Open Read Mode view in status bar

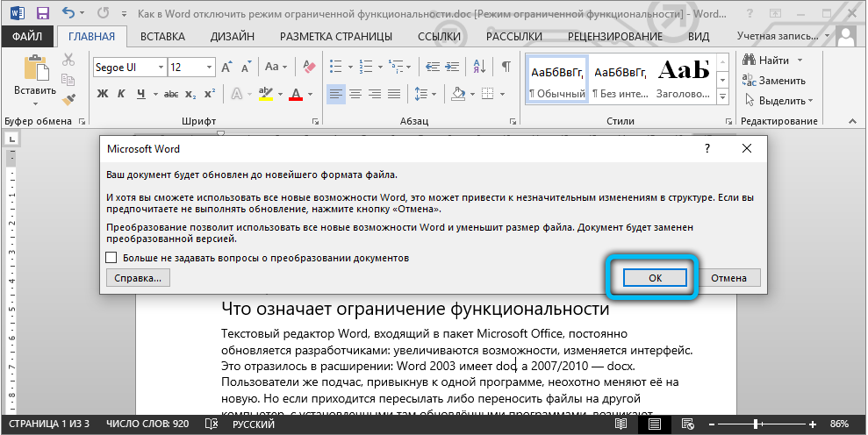[621, 424]
